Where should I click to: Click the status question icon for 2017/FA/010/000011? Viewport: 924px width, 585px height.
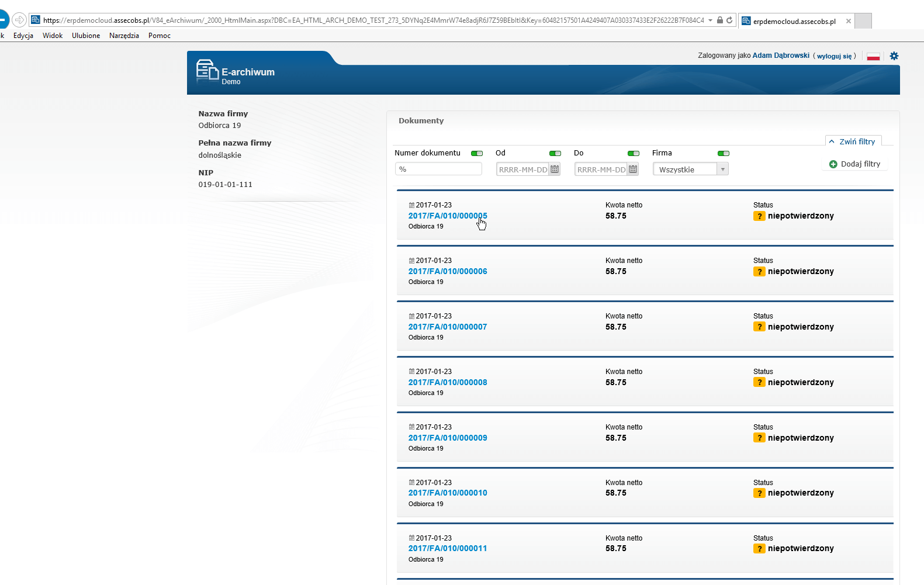pyautogui.click(x=759, y=549)
